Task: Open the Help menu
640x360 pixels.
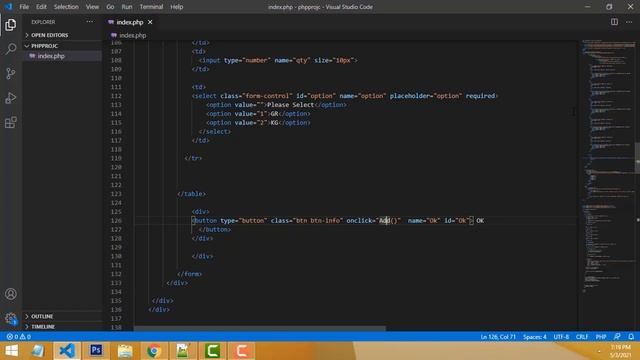Action: click(x=177, y=7)
